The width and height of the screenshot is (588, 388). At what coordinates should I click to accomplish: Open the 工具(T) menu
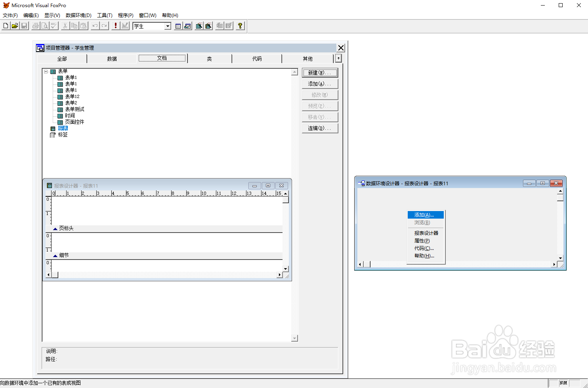coord(105,15)
